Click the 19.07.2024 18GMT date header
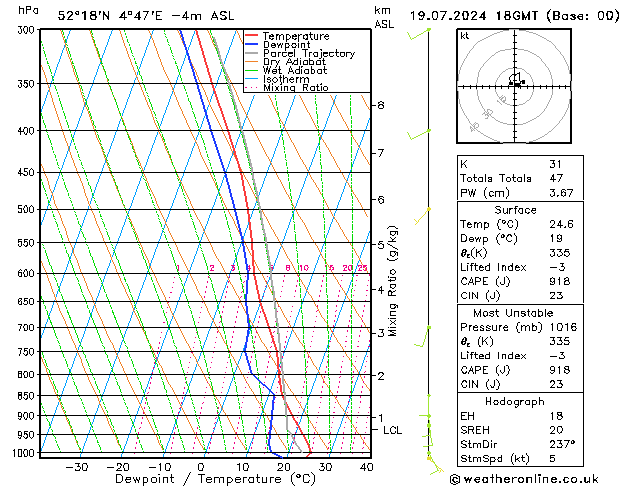 point(515,16)
